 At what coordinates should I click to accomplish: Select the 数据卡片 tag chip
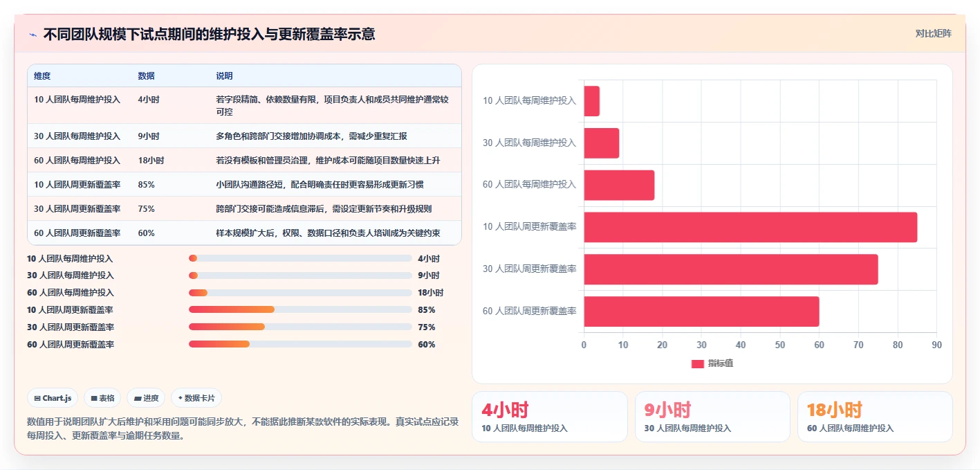pos(196,398)
